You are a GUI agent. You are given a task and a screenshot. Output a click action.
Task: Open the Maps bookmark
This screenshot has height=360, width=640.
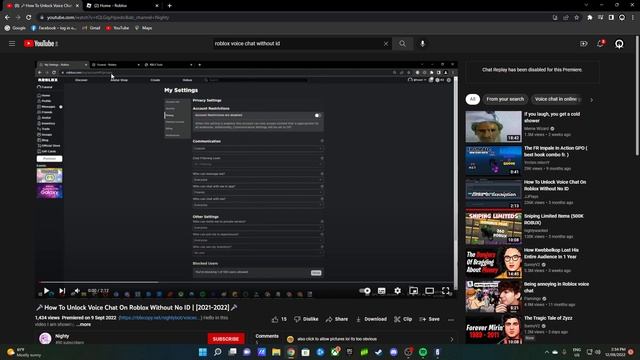click(143, 28)
